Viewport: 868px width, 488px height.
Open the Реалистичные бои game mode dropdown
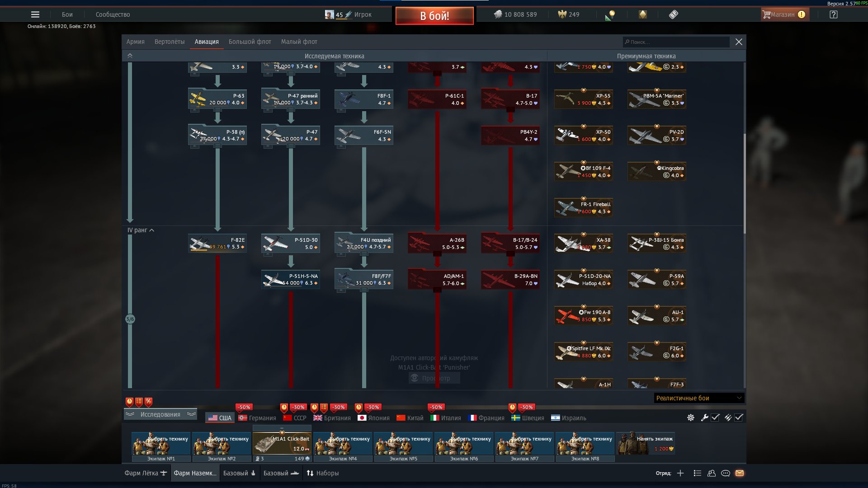(699, 398)
